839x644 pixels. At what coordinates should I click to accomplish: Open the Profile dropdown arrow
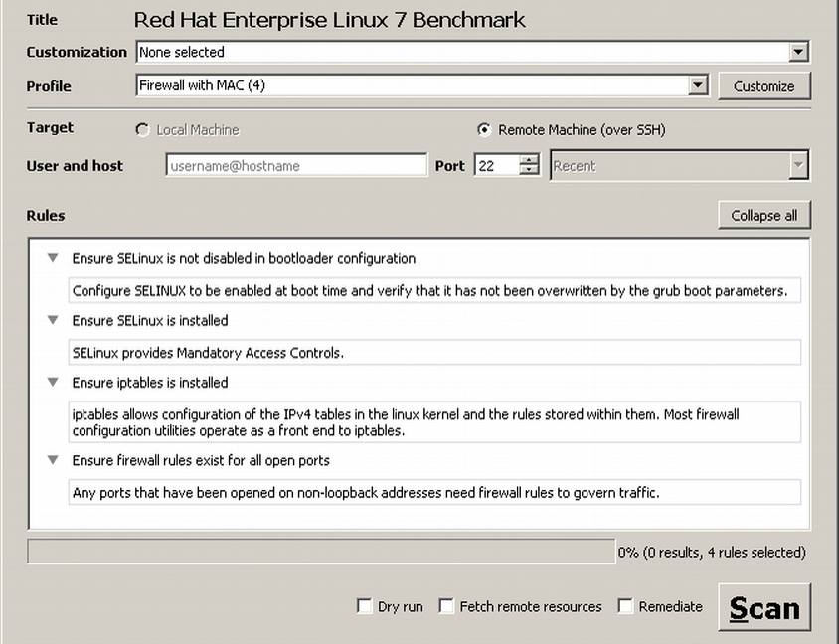(697, 85)
